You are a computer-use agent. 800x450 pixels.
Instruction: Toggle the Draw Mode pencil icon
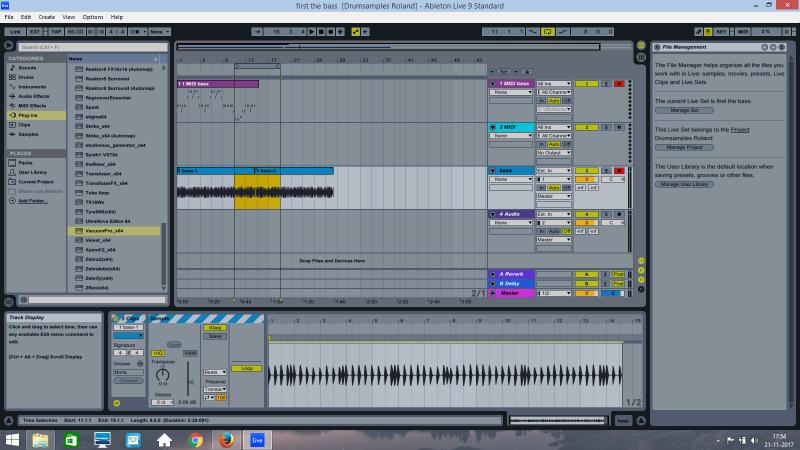698,32
